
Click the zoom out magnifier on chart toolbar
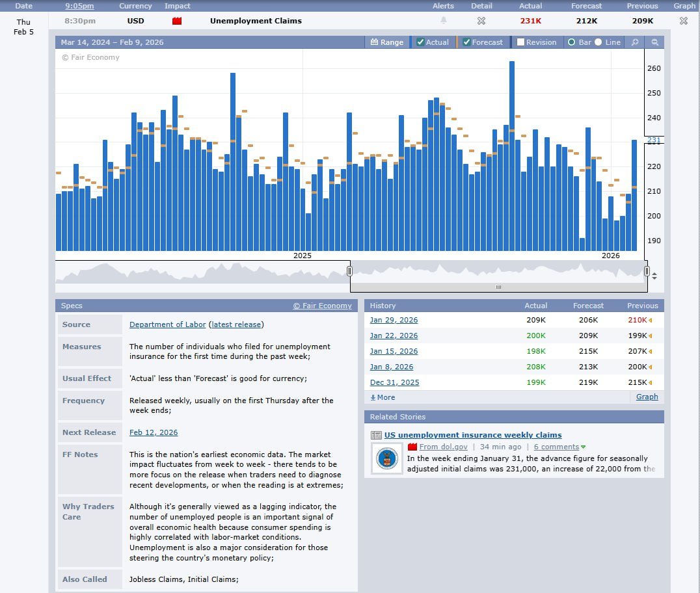[x=654, y=42]
